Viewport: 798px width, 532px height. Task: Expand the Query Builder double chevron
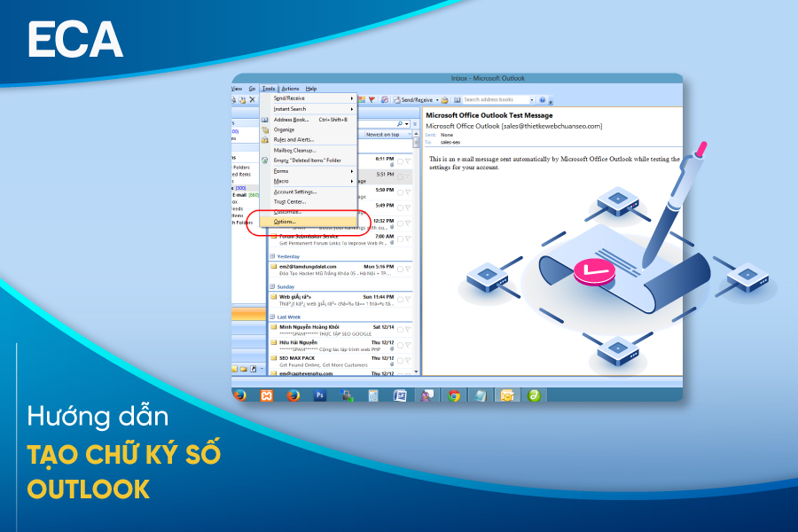pos(415,124)
